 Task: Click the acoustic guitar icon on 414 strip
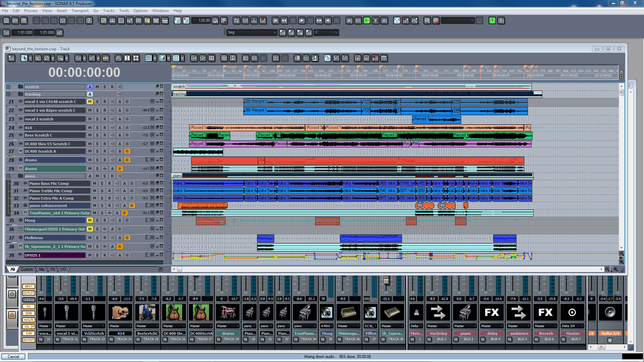[120, 312]
